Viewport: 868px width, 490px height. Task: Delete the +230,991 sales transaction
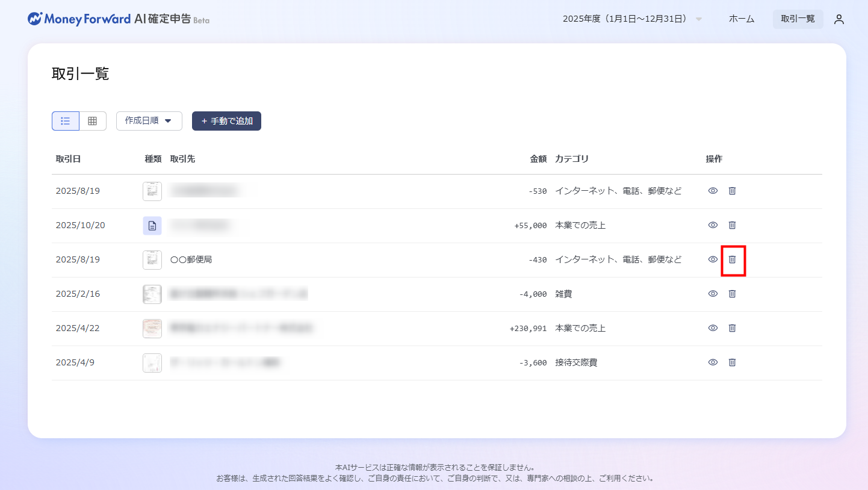click(733, 328)
